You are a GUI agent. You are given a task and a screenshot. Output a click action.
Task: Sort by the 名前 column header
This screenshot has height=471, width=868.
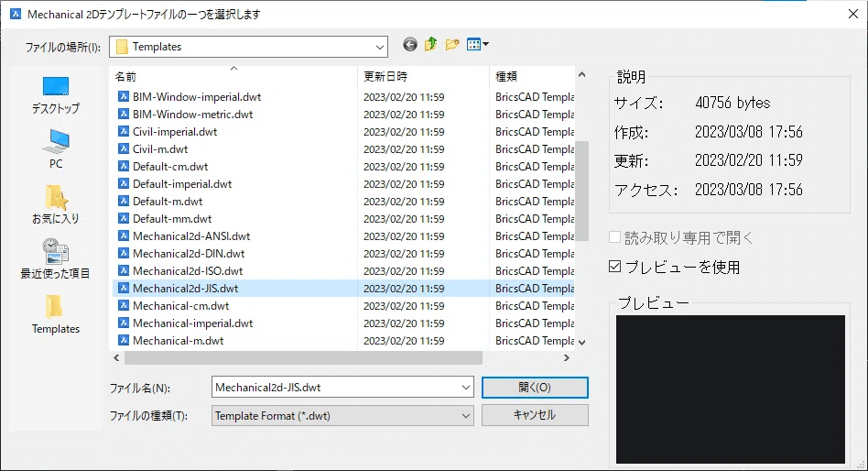tap(233, 76)
